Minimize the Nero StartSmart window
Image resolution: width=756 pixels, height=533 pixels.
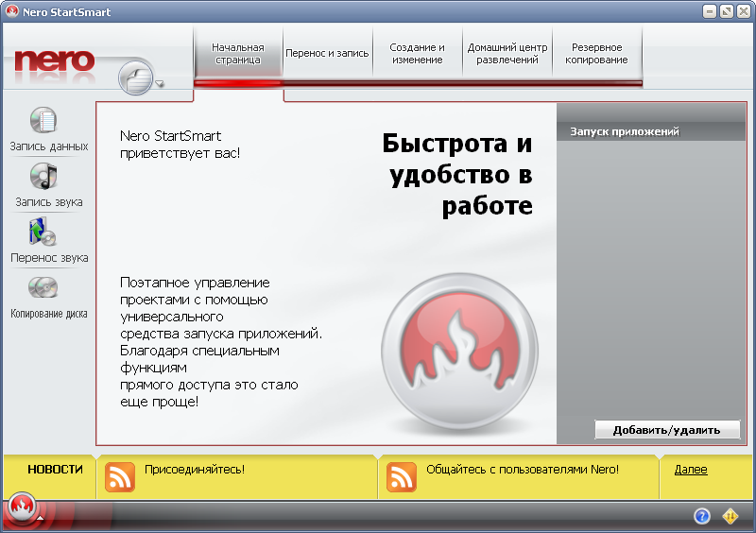pos(710,11)
